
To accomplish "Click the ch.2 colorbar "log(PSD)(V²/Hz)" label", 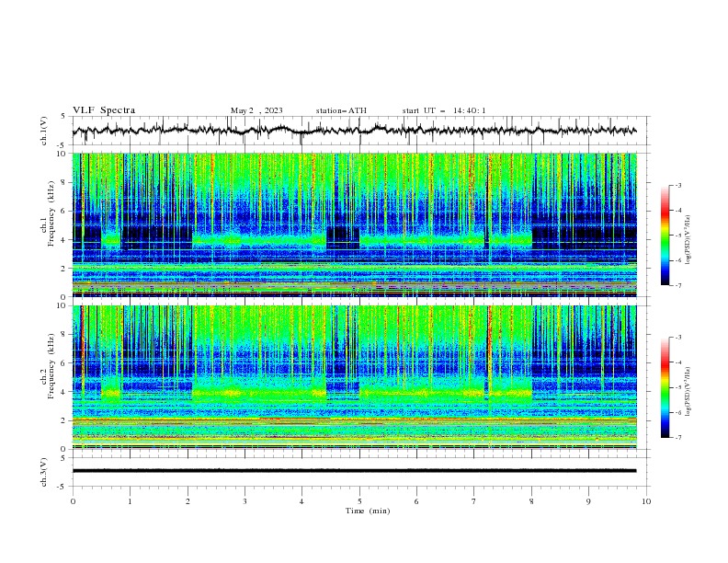I will tap(688, 391).
